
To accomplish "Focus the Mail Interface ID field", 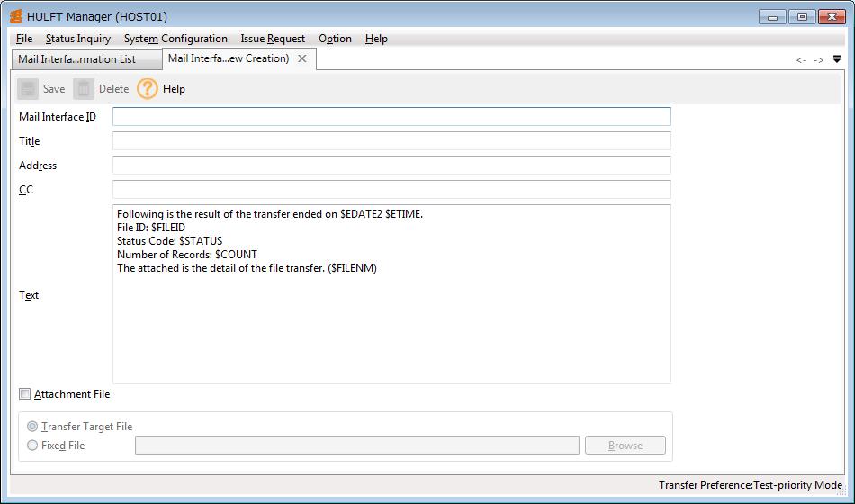I will (391, 117).
